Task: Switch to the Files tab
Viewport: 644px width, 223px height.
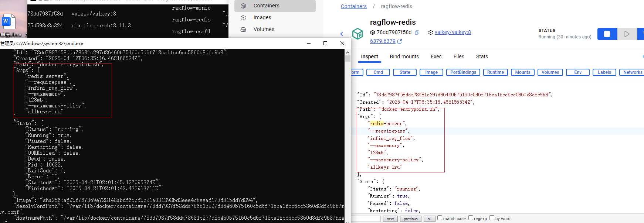Action: click(x=459, y=56)
